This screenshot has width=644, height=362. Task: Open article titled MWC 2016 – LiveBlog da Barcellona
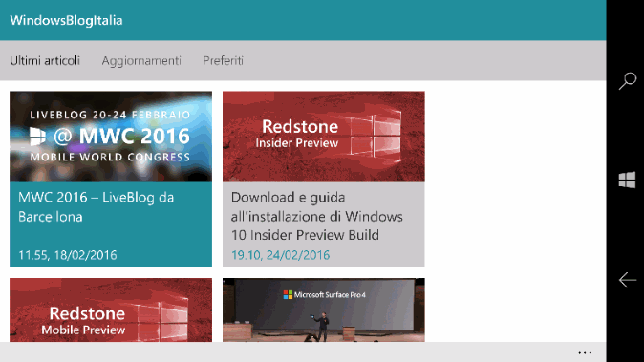97,207
